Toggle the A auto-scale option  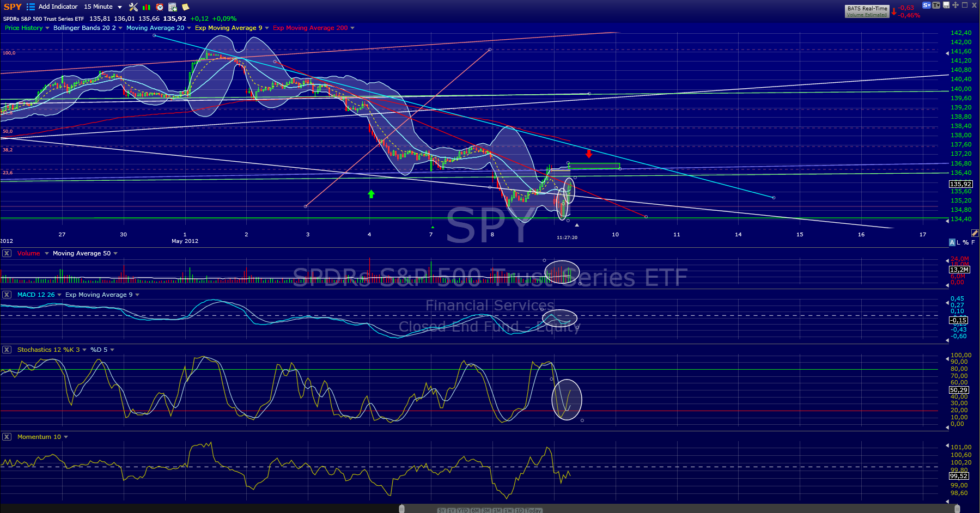952,242
